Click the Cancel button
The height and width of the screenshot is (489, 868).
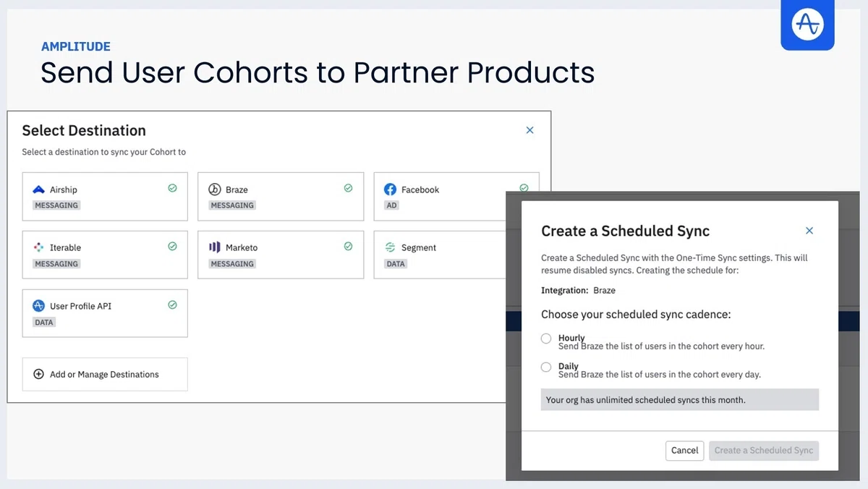coord(684,450)
